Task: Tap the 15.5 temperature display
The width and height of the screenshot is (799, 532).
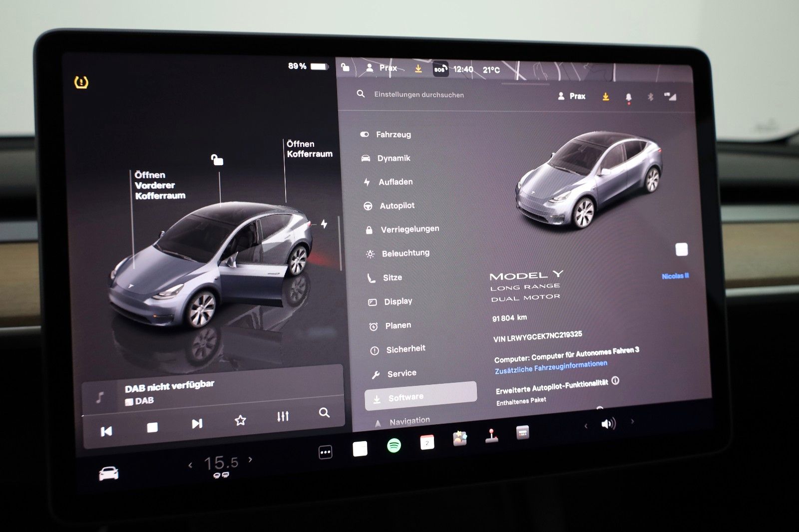Action: pyautogui.click(x=221, y=463)
